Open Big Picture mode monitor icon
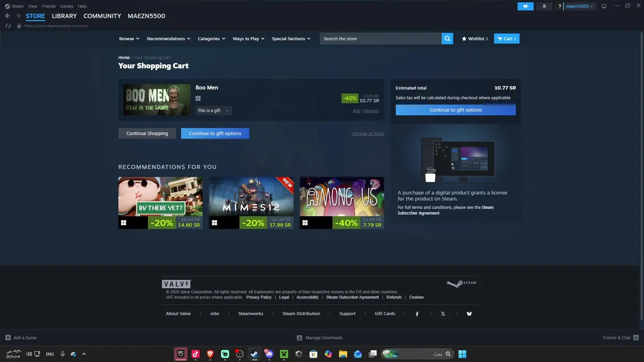The image size is (644, 362). coord(604,6)
